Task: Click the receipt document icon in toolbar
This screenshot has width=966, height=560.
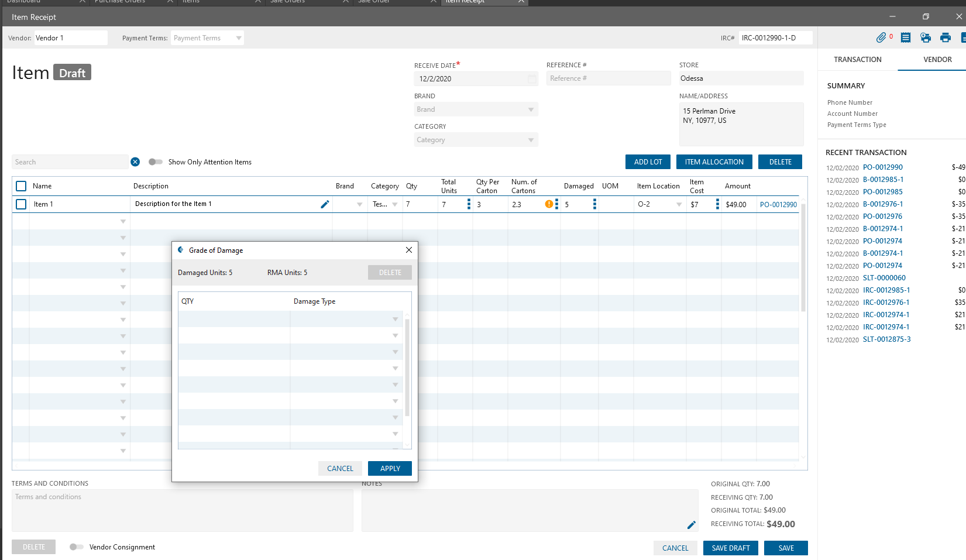Action: click(906, 37)
